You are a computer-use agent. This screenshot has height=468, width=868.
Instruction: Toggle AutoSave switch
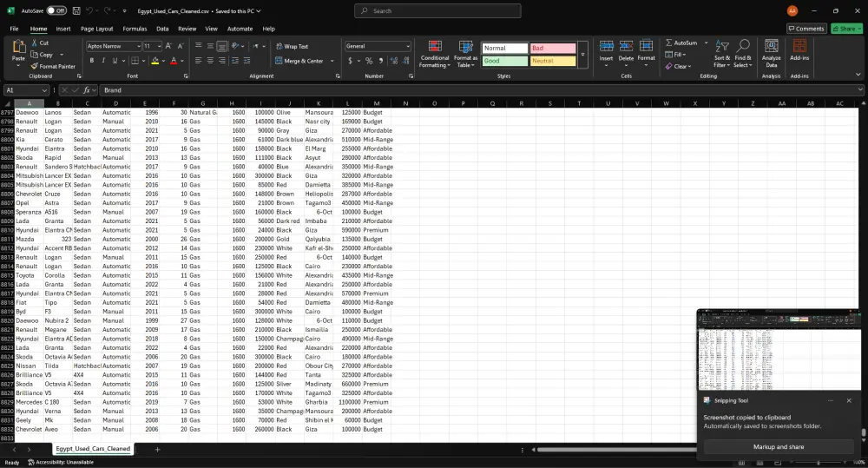click(56, 10)
